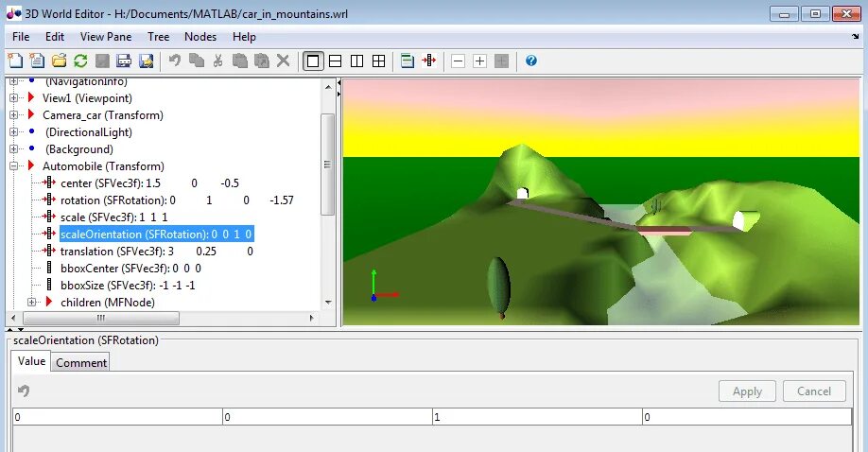Viewport: 868px width, 452px height.
Task: Expand the Camera_car (Transform) node
Action: (x=13, y=115)
